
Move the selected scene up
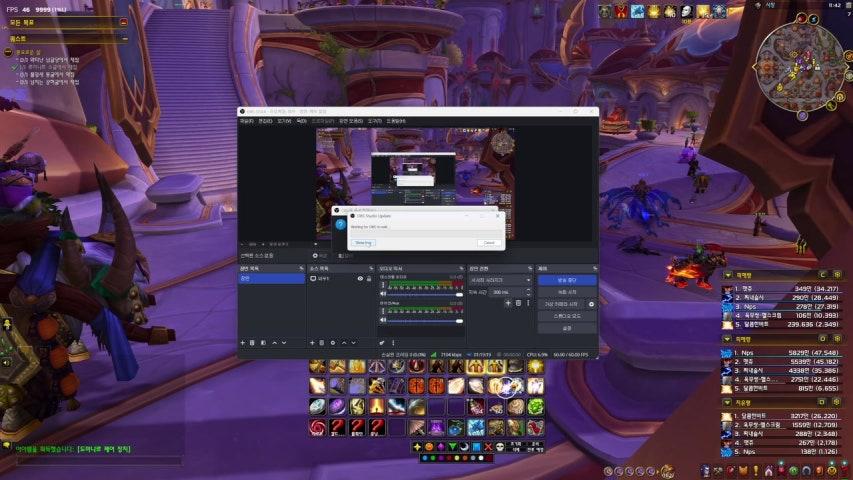pyautogui.click(x=274, y=343)
